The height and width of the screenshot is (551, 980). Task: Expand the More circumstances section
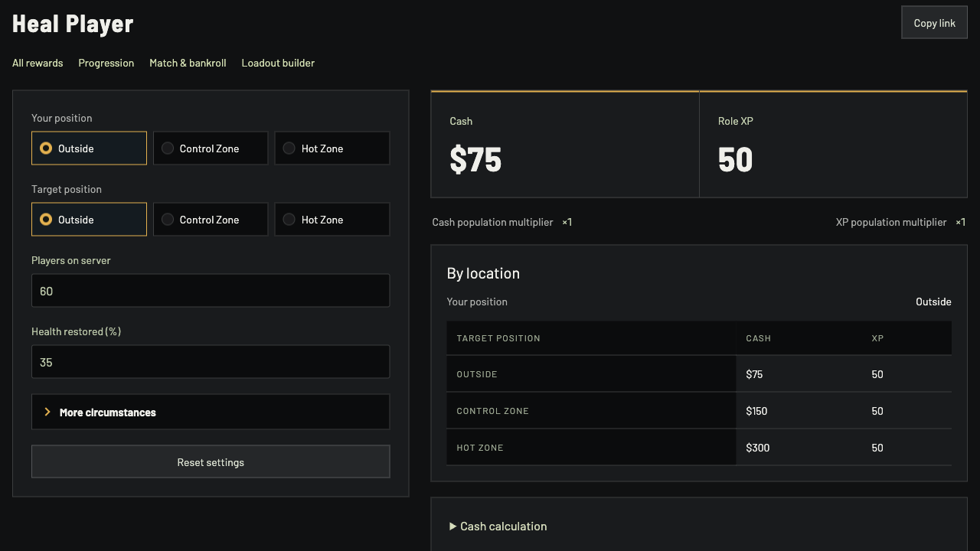click(x=211, y=412)
